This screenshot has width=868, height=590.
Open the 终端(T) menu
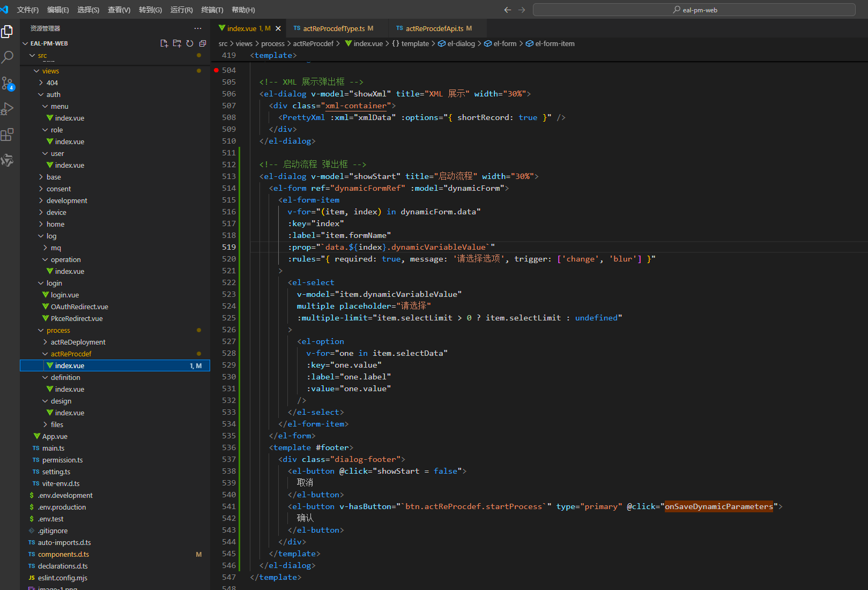coord(212,10)
